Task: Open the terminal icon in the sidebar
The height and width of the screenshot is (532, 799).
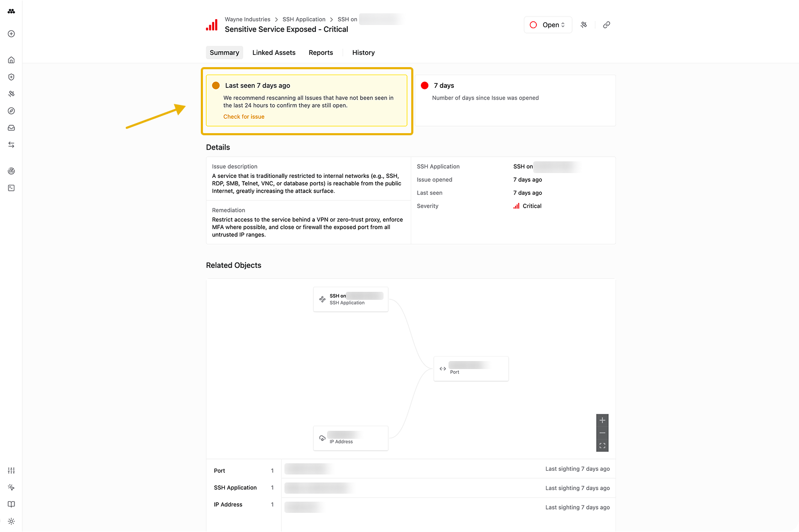Action: pyautogui.click(x=11, y=188)
